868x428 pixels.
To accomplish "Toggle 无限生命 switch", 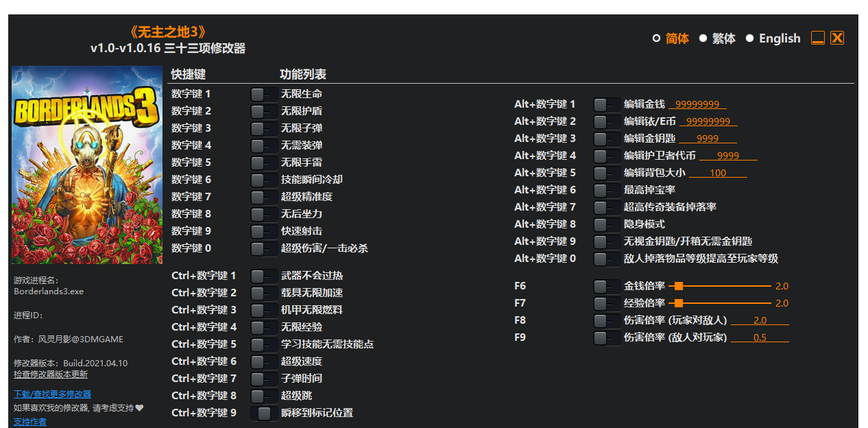I will (264, 94).
